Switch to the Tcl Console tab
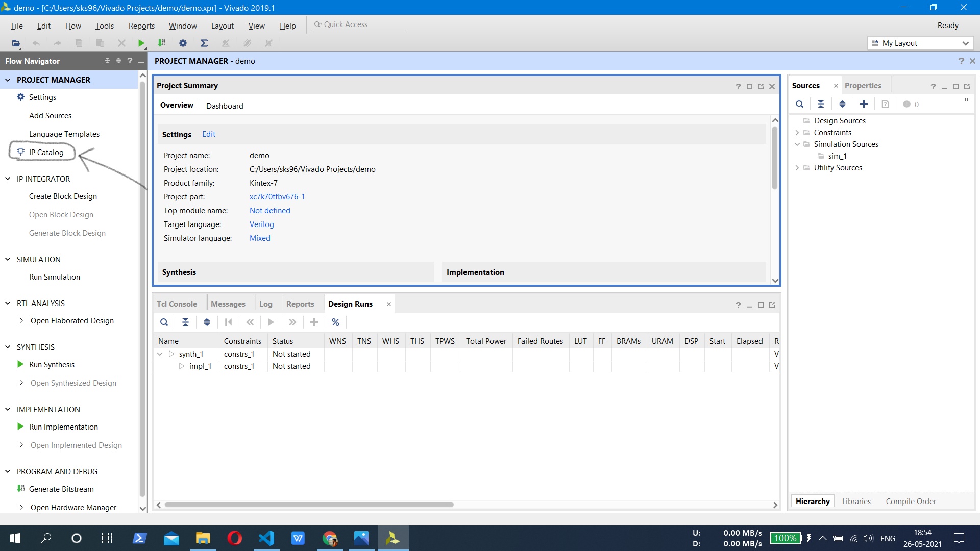The width and height of the screenshot is (980, 551). pos(177,304)
